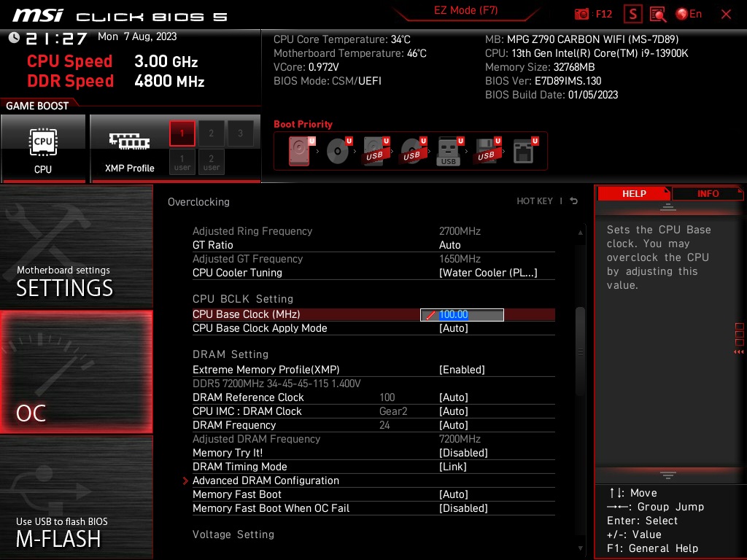This screenshot has height=560, width=747.
Task: Select the hard disk boot device icon
Action: tap(301, 151)
